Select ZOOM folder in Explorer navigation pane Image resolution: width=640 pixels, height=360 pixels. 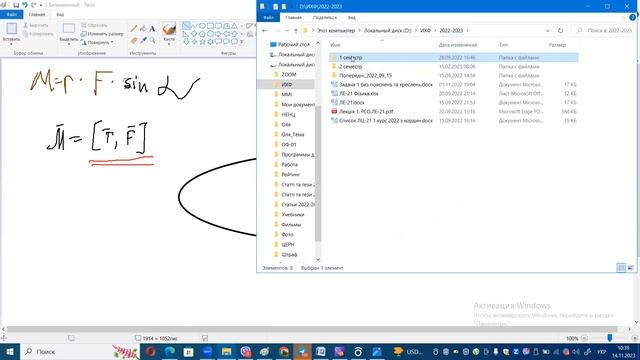coord(289,74)
